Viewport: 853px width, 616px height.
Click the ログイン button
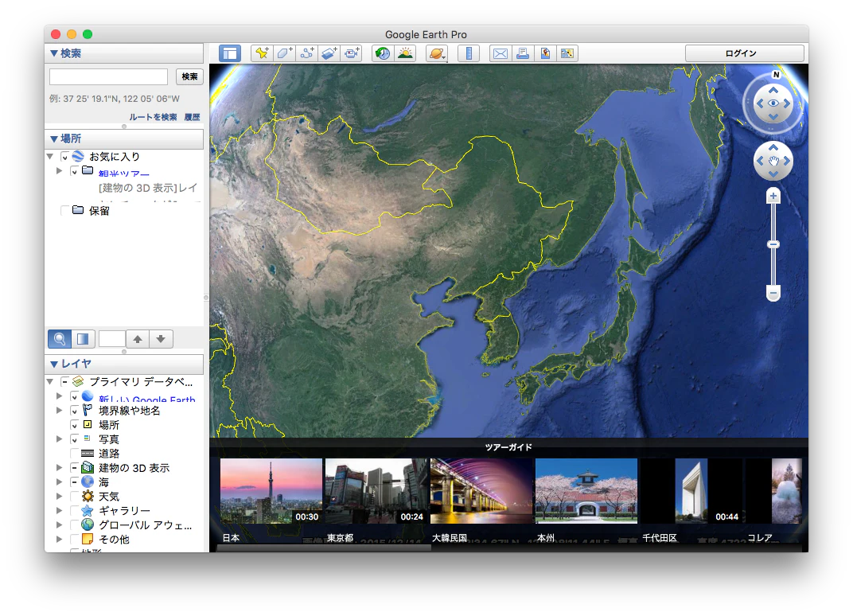(744, 53)
